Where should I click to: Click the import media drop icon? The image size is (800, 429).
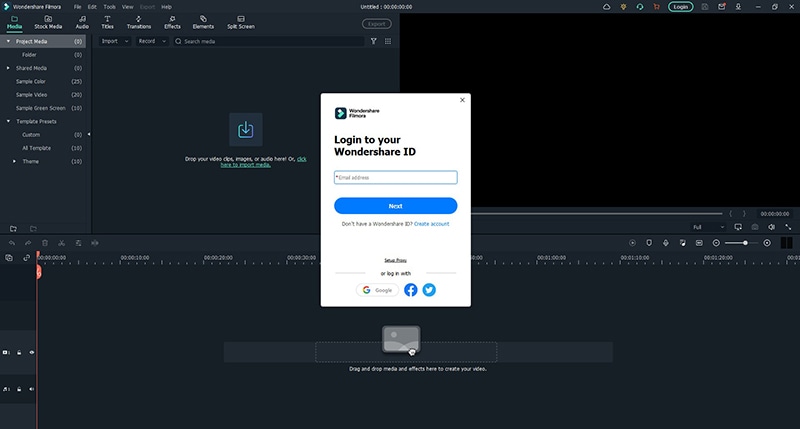[x=245, y=130]
